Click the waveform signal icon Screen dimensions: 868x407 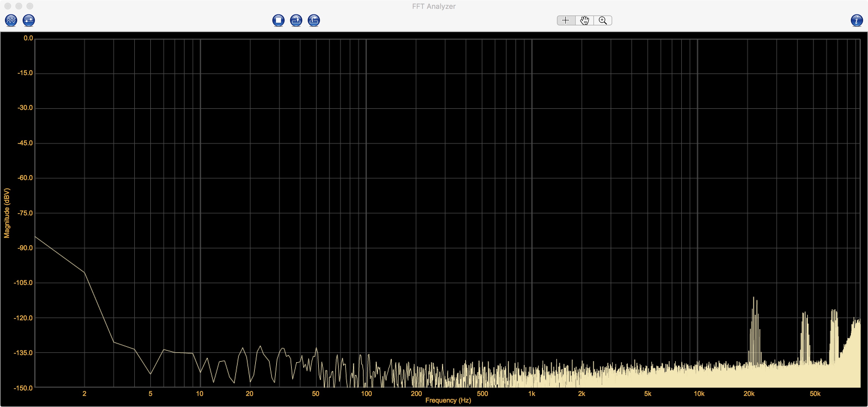click(x=11, y=20)
